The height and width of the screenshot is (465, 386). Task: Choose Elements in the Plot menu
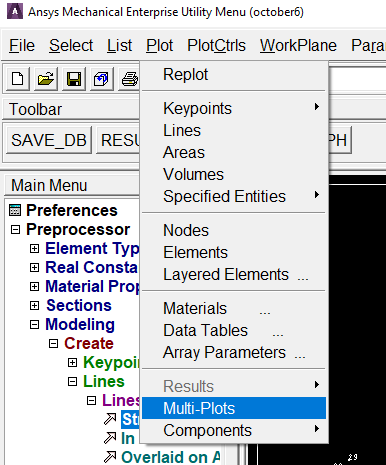click(x=233, y=252)
